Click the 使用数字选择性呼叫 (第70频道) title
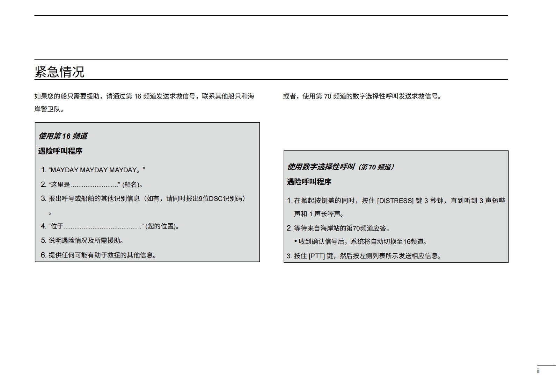 pyautogui.click(x=341, y=167)
